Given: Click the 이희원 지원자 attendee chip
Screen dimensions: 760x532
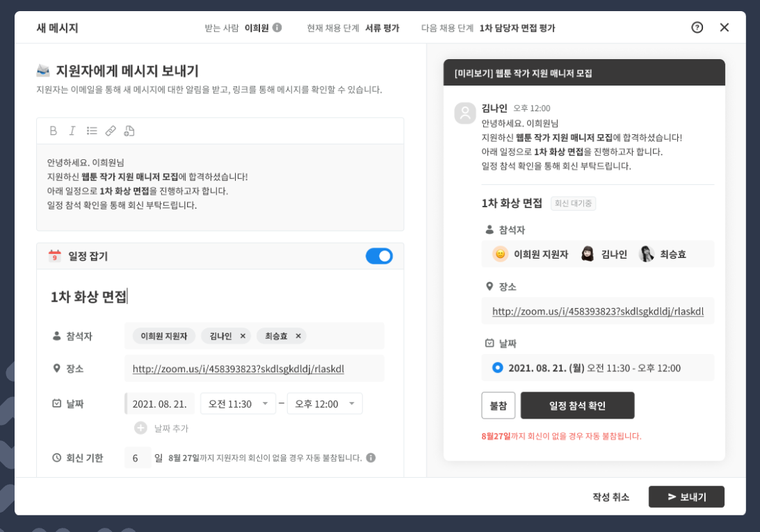Looking at the screenshot, I should pos(164,336).
